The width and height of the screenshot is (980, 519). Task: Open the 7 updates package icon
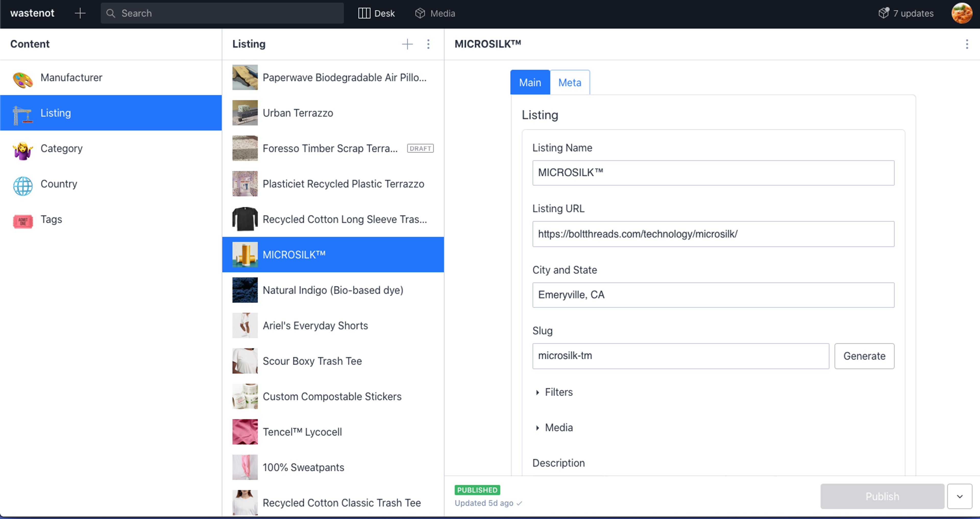tap(883, 13)
